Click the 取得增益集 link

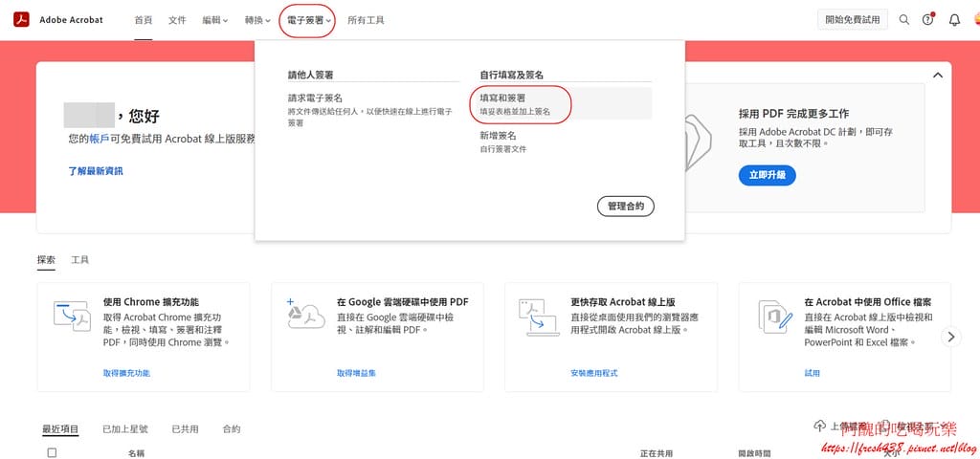(356, 373)
